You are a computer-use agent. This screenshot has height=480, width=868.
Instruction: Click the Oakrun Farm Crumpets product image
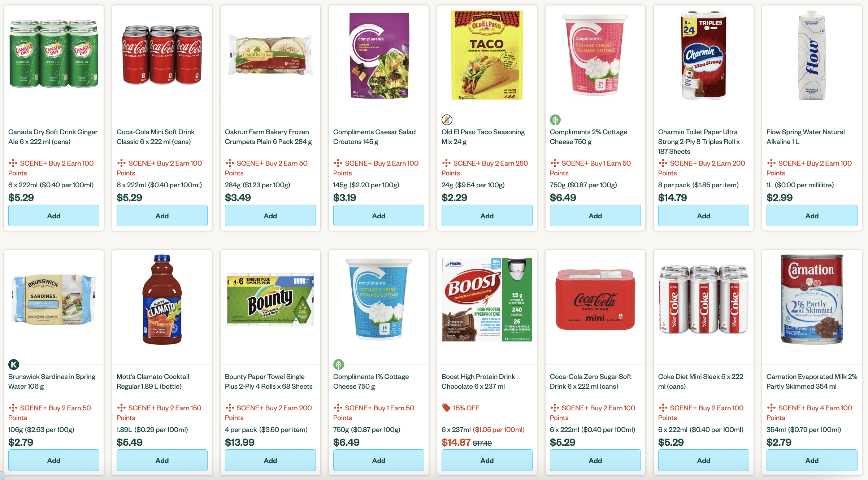[270, 55]
